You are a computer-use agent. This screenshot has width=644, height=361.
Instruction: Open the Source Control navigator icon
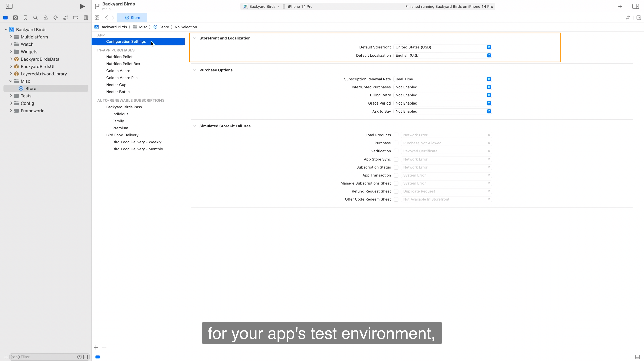(x=15, y=18)
